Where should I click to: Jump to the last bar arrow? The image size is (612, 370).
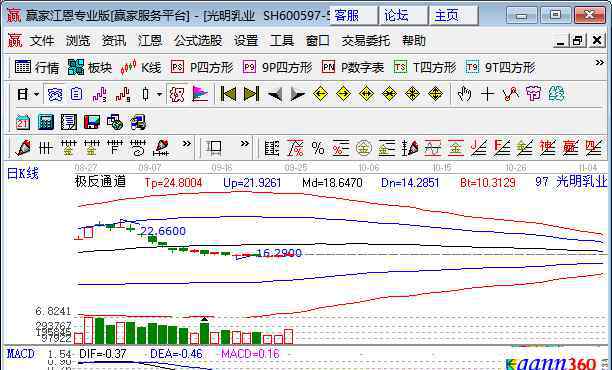tap(251, 94)
